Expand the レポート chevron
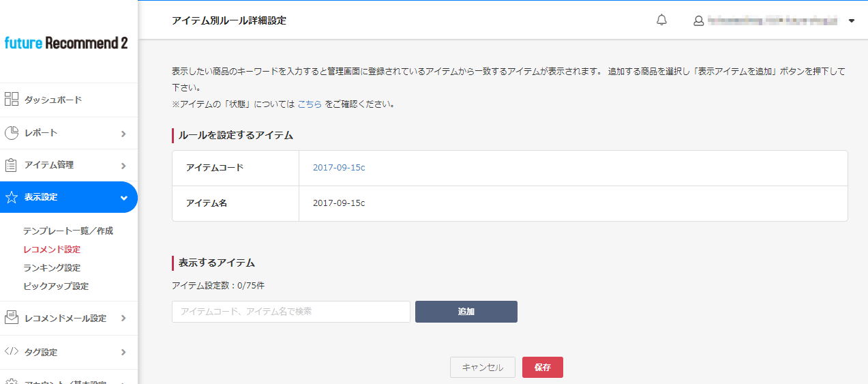Image resolution: width=868 pixels, height=384 pixels. pyautogui.click(x=123, y=134)
